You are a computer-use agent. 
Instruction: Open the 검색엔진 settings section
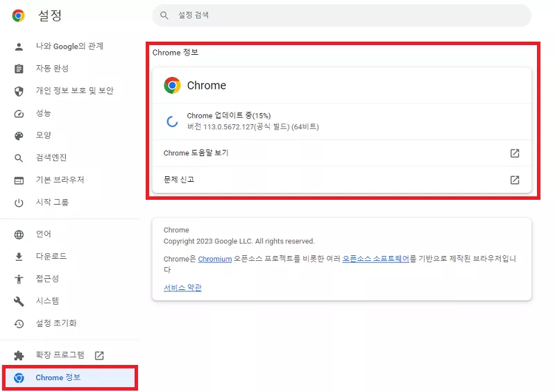pos(51,157)
